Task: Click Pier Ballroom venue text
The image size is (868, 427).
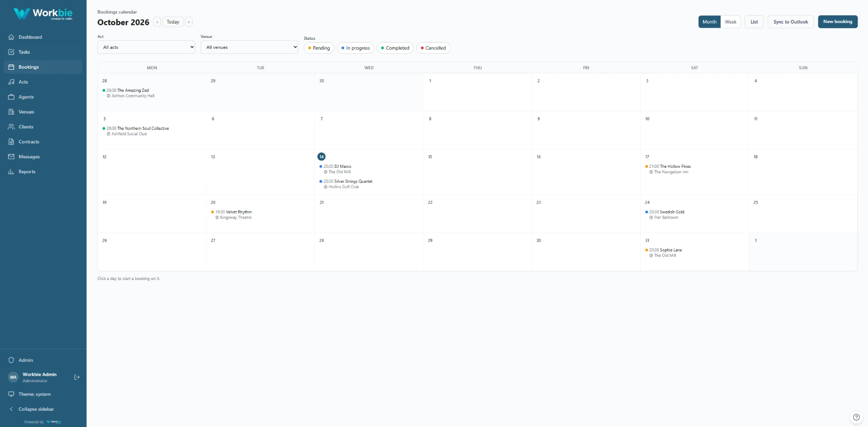Action: (666, 218)
